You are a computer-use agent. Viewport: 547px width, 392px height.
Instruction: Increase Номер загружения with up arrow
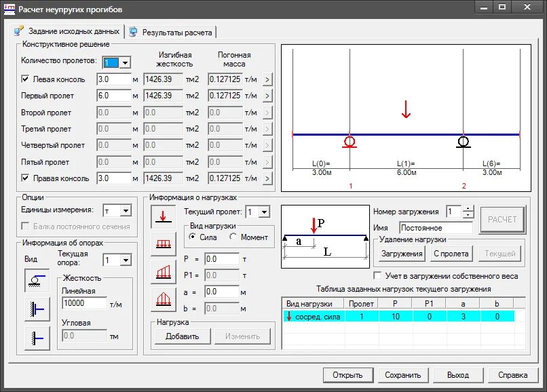point(468,209)
